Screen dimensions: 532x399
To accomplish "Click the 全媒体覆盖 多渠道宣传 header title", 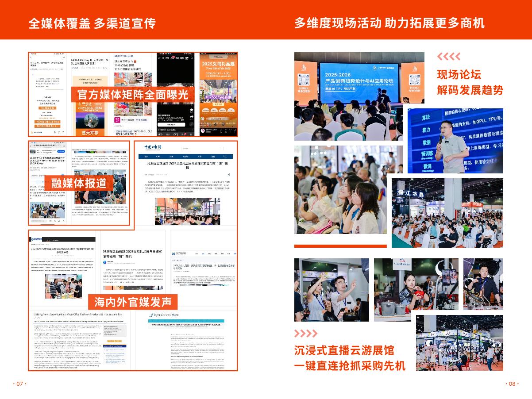I will (92, 23).
